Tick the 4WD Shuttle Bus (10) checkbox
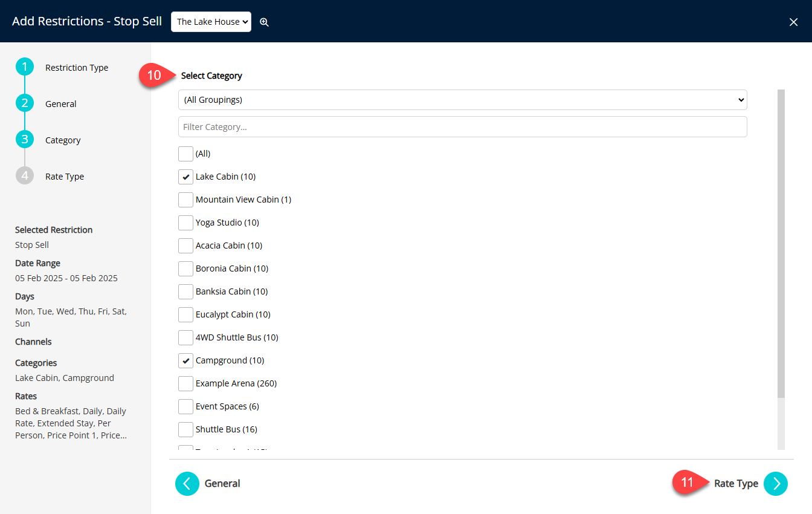 point(185,337)
